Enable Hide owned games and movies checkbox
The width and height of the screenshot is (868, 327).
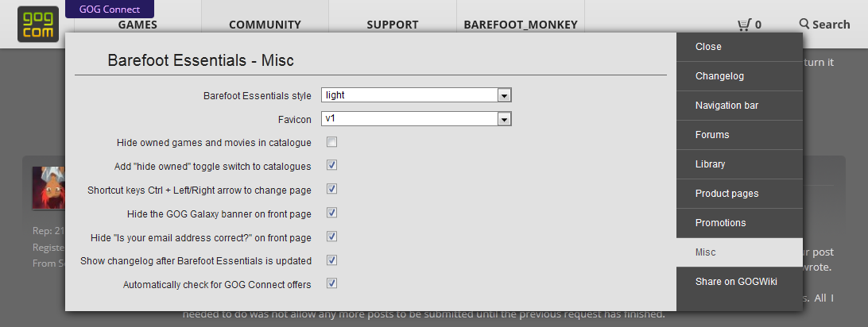tap(332, 143)
